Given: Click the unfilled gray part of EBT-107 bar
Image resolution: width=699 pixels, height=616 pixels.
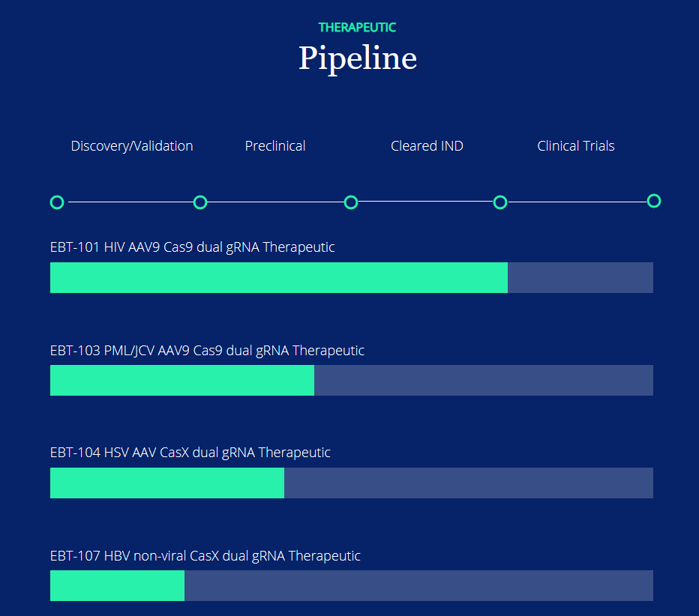Looking at the screenshot, I should coord(418,586).
